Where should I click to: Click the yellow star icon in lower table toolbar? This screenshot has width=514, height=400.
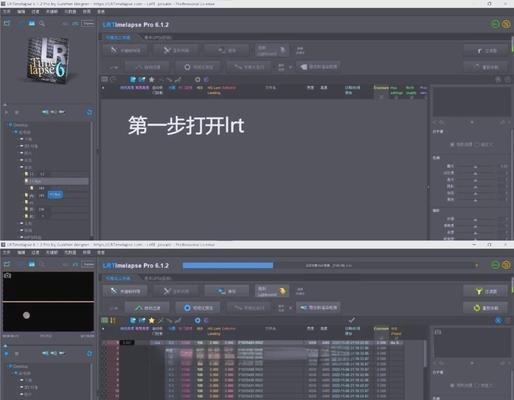coord(152,320)
